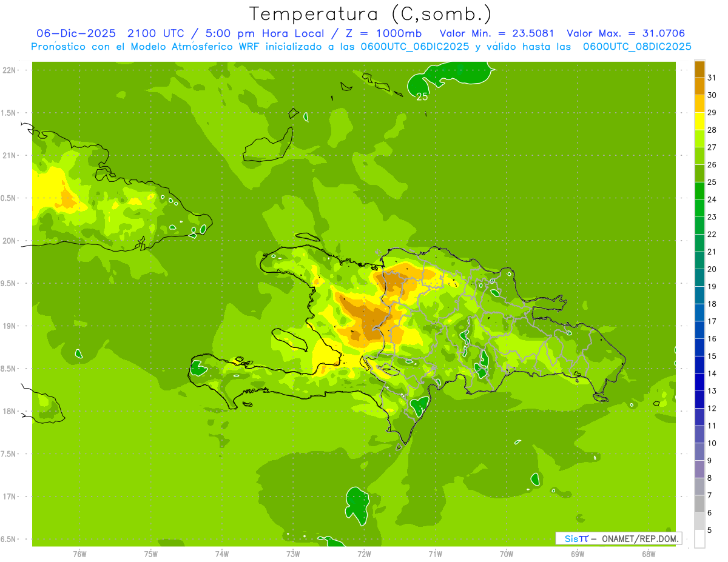Click the "71W" longitude label
This screenshot has width=728, height=562.
[x=435, y=554]
